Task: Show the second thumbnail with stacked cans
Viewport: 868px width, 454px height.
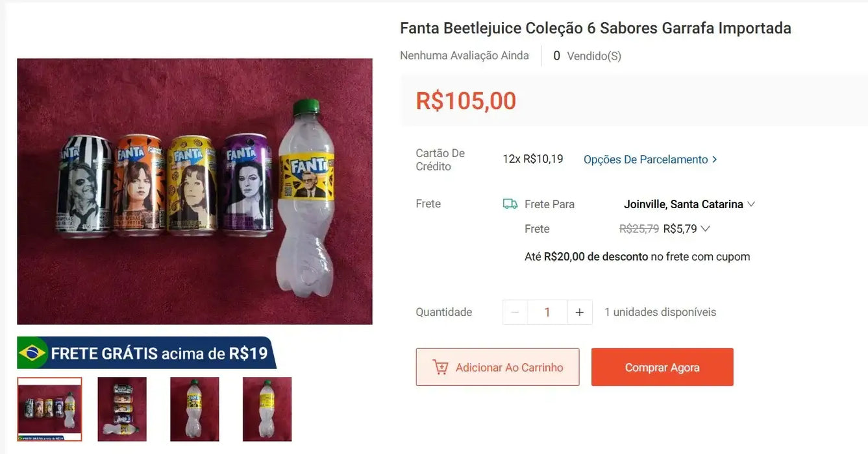Action: tap(122, 409)
